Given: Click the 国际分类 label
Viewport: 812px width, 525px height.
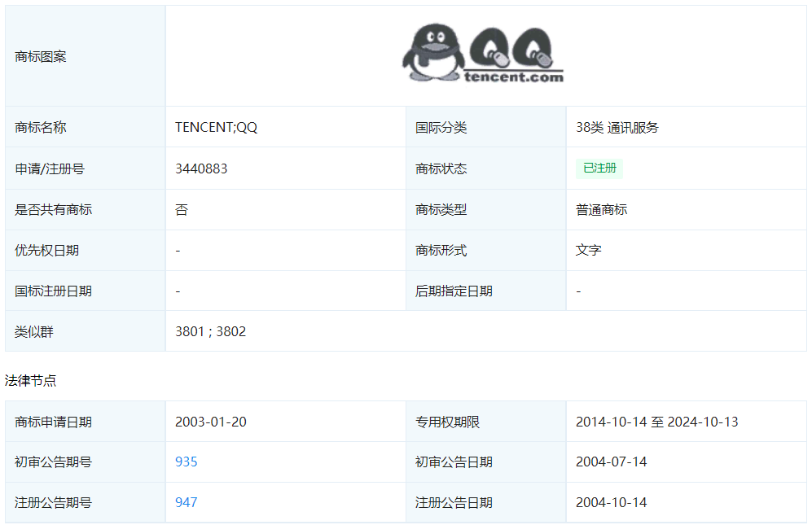Looking at the screenshot, I should click(x=441, y=127).
